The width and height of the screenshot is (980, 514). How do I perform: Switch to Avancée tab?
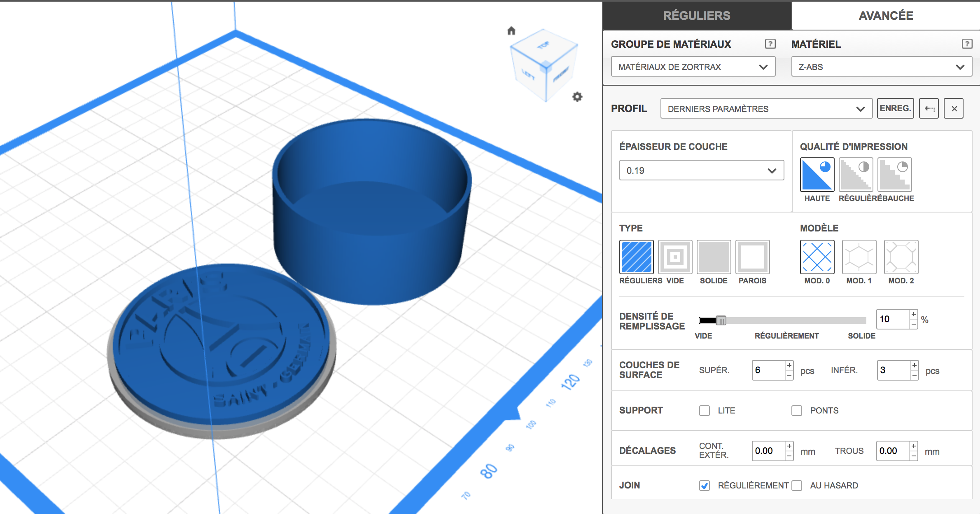pos(886,16)
